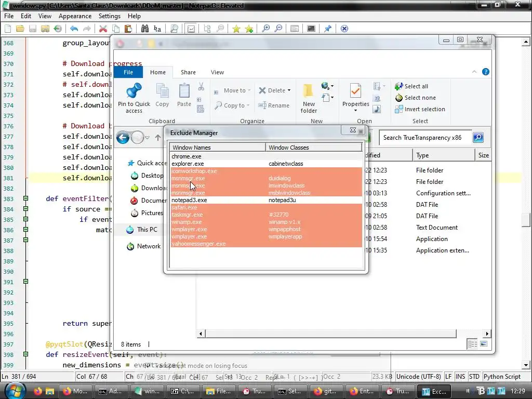Toggle the blue pushpin always-on-top icon
The height and width of the screenshot is (399, 532).
coord(328,29)
